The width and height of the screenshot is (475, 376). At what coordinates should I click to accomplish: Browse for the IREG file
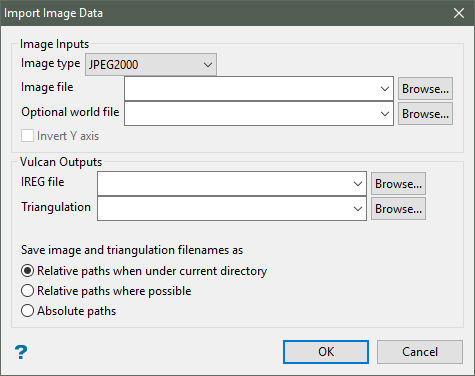[398, 184]
